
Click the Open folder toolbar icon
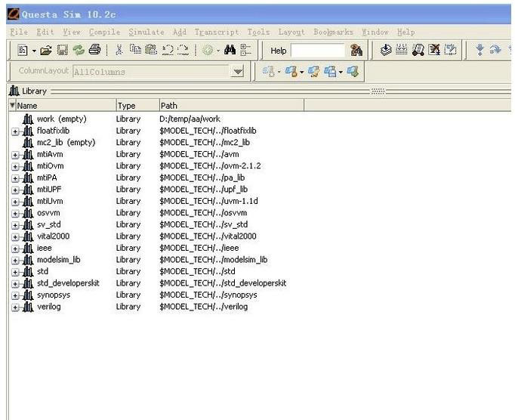coord(46,51)
